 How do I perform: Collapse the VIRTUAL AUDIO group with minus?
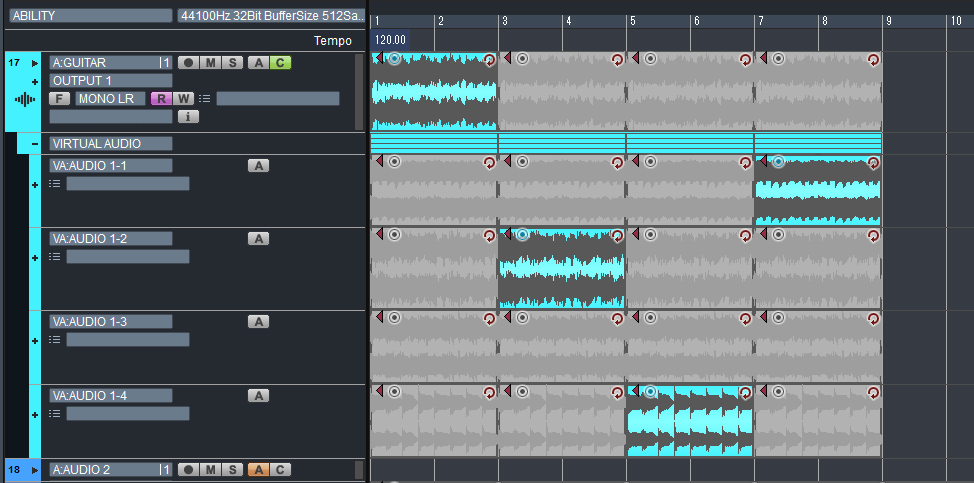point(35,144)
